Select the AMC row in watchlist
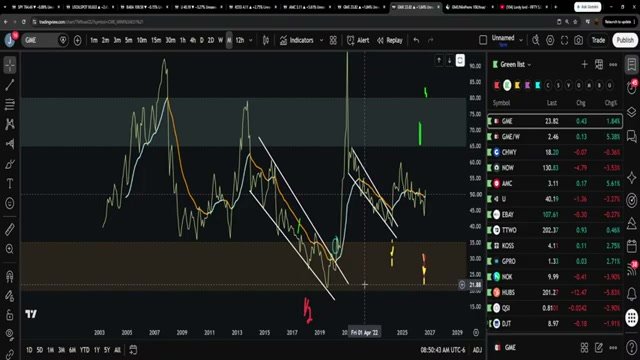Screen dimensions: 640x360 click(x=555, y=183)
